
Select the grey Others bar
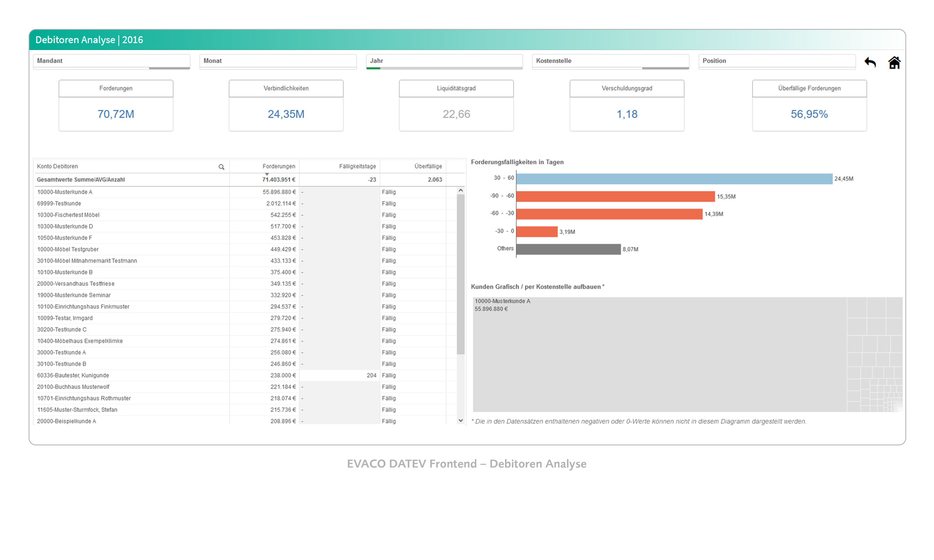pyautogui.click(x=569, y=249)
